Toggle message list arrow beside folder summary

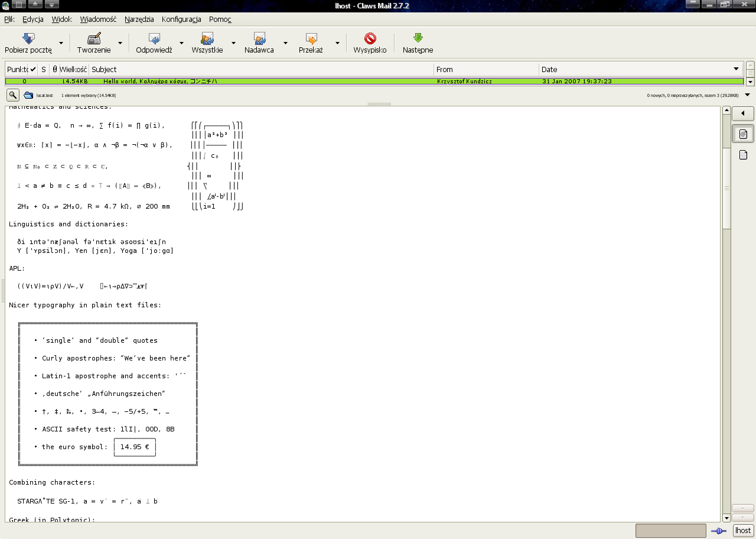(748, 95)
